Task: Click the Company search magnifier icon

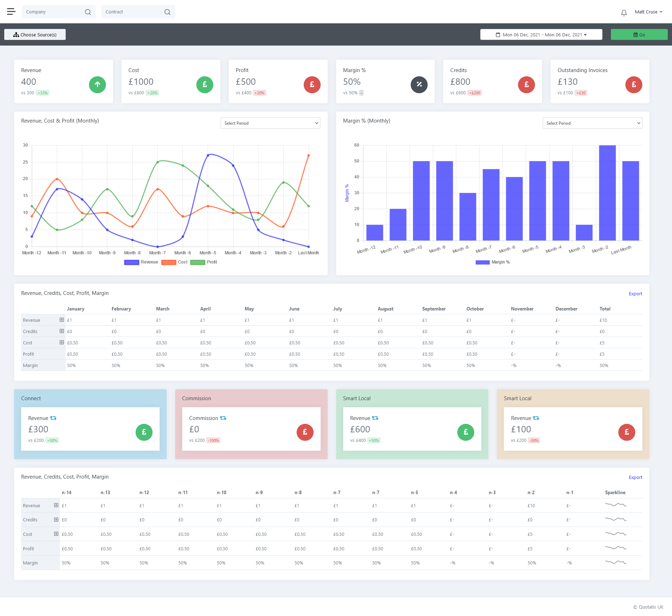Action: 88,12
